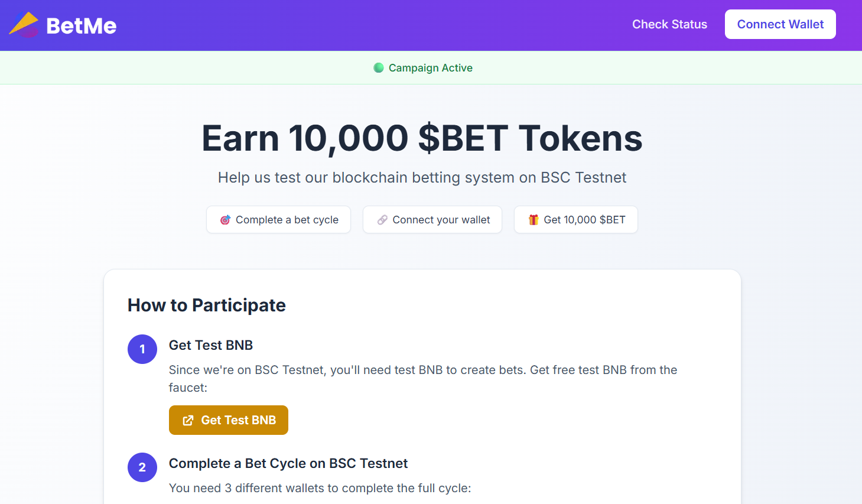Click the BetMe brand name text

[x=82, y=25]
